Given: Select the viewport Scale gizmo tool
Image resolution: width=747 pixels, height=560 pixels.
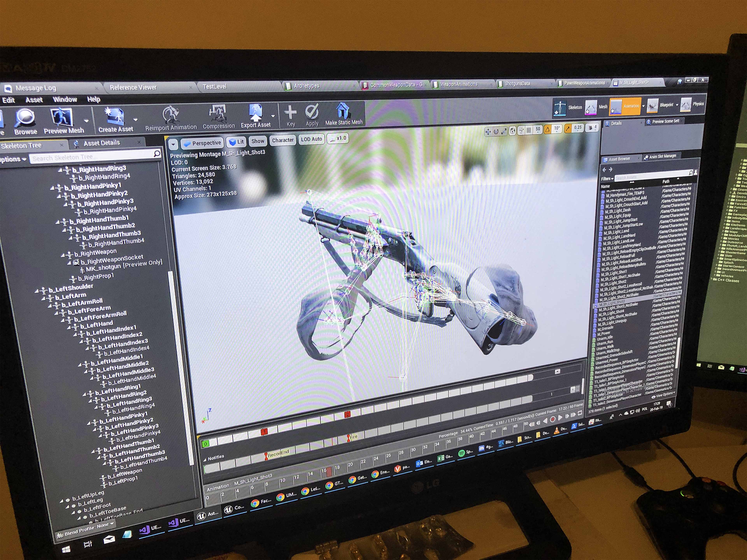Looking at the screenshot, I should coord(503,131).
